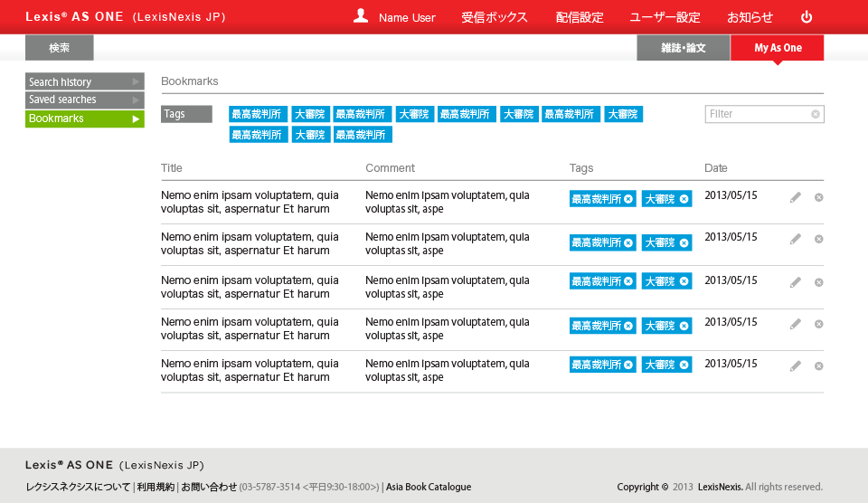Delete the fifth bookmark row
The height and width of the screenshot is (503, 868).
[x=819, y=366]
